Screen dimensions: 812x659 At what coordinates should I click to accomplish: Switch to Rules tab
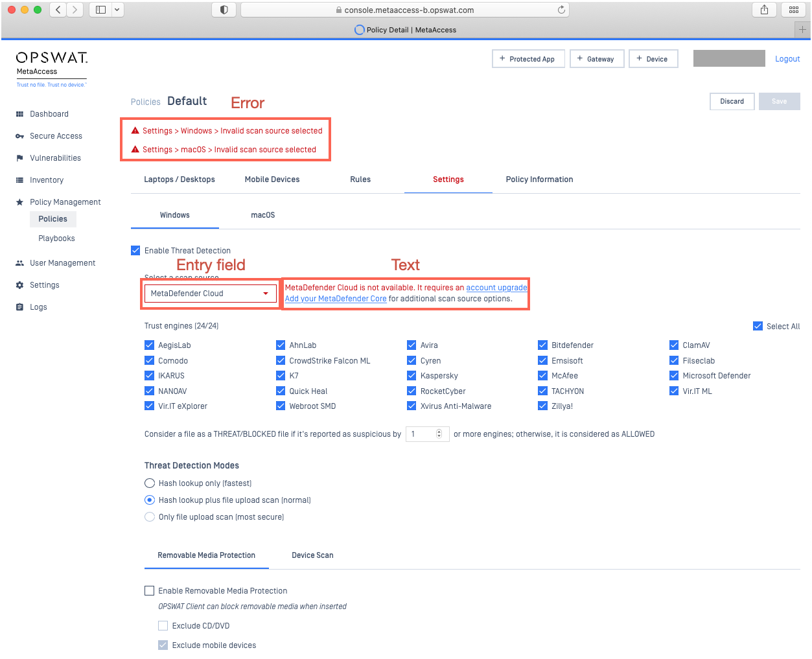pyautogui.click(x=360, y=179)
